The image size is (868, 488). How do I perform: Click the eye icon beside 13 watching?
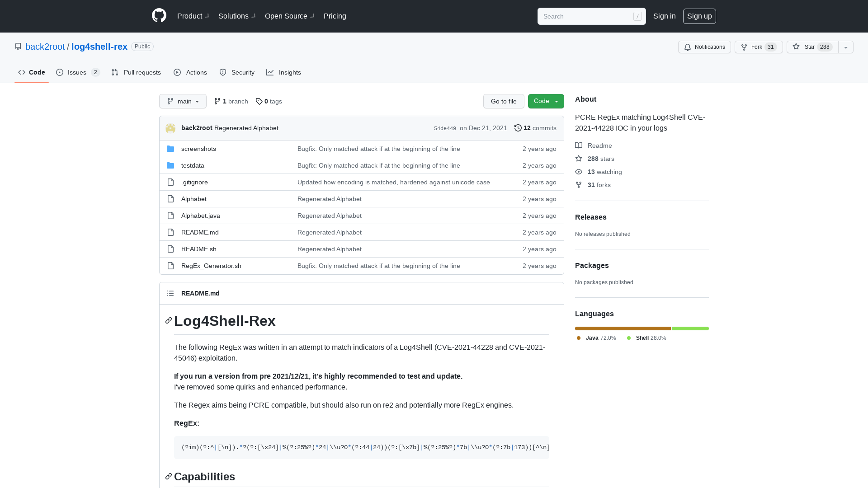[579, 172]
